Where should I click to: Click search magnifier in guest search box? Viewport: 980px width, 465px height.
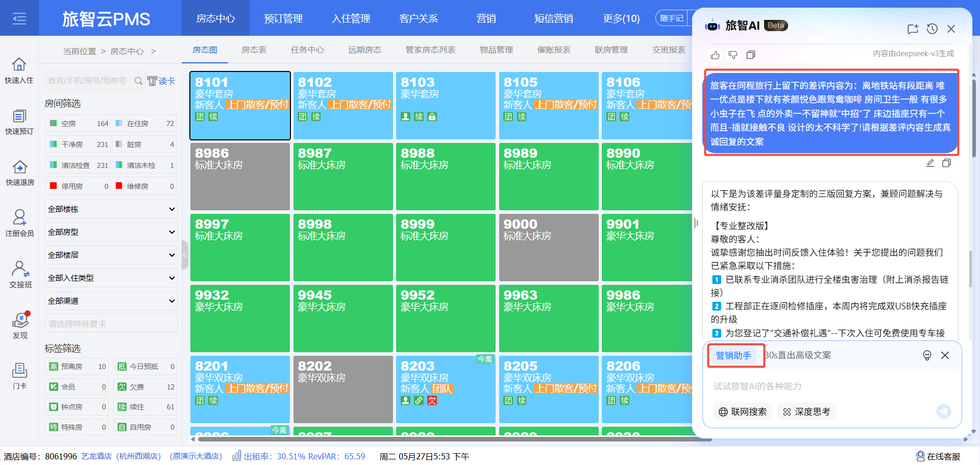[138, 81]
